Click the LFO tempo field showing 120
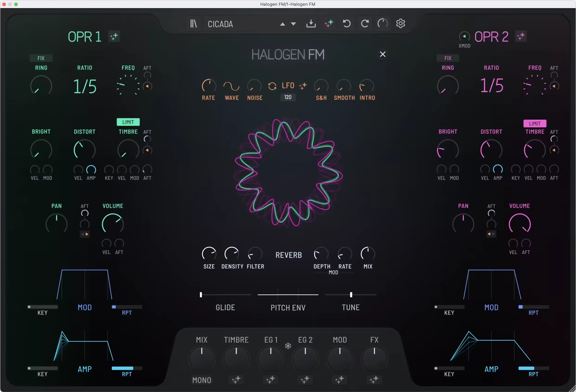This screenshot has height=392, width=576. tap(288, 97)
